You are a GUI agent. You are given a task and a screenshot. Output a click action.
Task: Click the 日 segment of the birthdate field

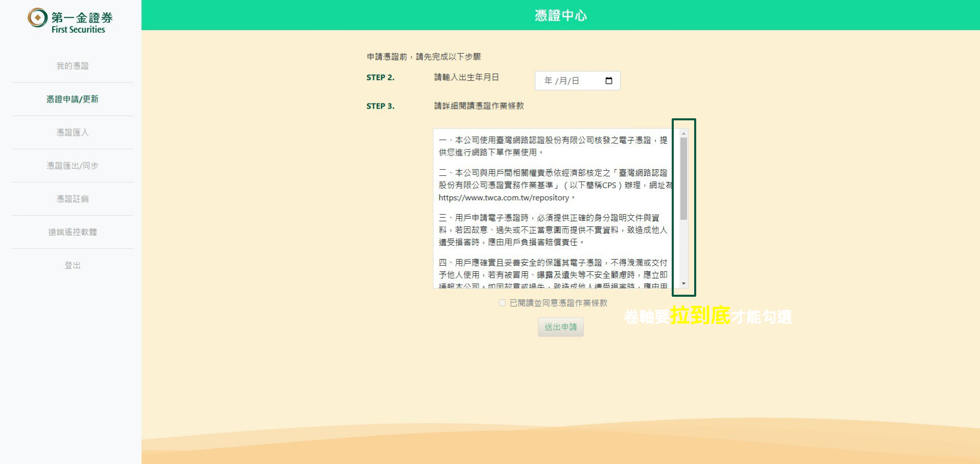pyautogui.click(x=575, y=81)
